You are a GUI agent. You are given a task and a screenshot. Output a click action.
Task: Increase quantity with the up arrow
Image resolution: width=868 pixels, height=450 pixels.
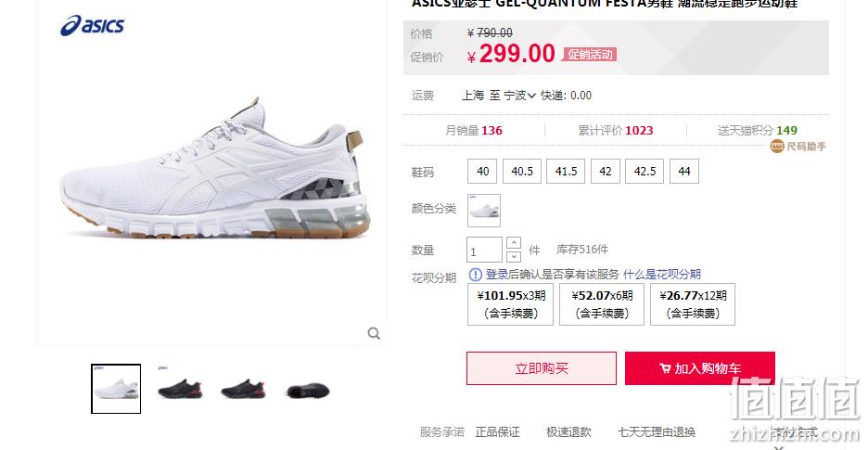[514, 243]
